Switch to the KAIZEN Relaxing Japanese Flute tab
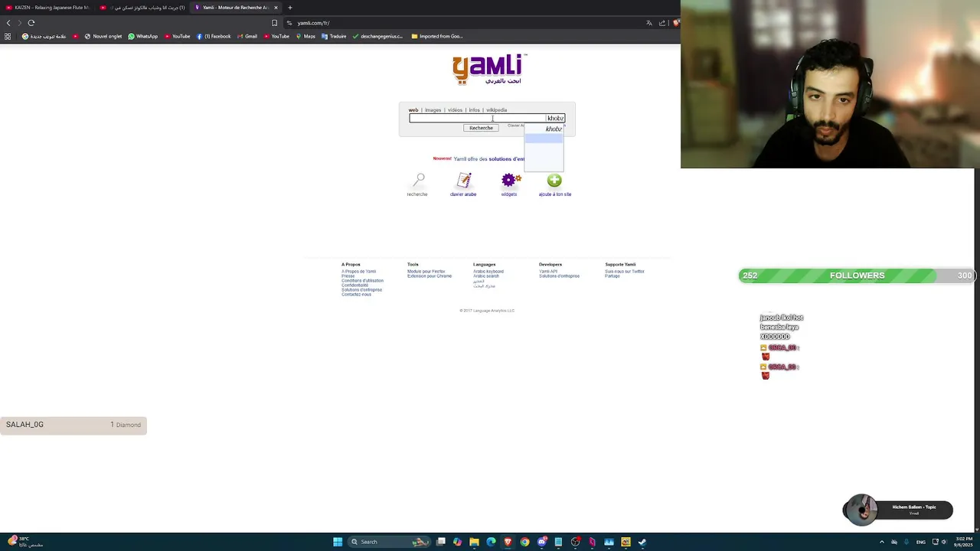This screenshot has width=980, height=551. point(48,8)
